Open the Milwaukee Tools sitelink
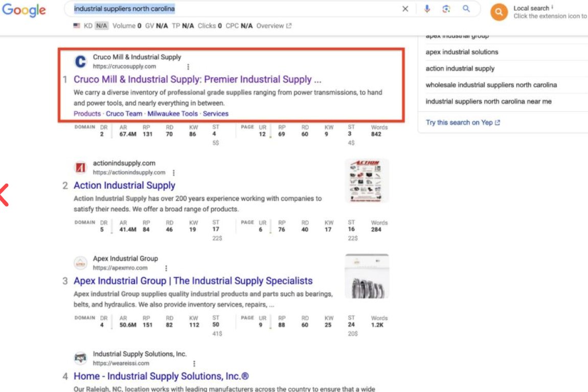Viewport: 588px width, 392px height. tap(172, 114)
